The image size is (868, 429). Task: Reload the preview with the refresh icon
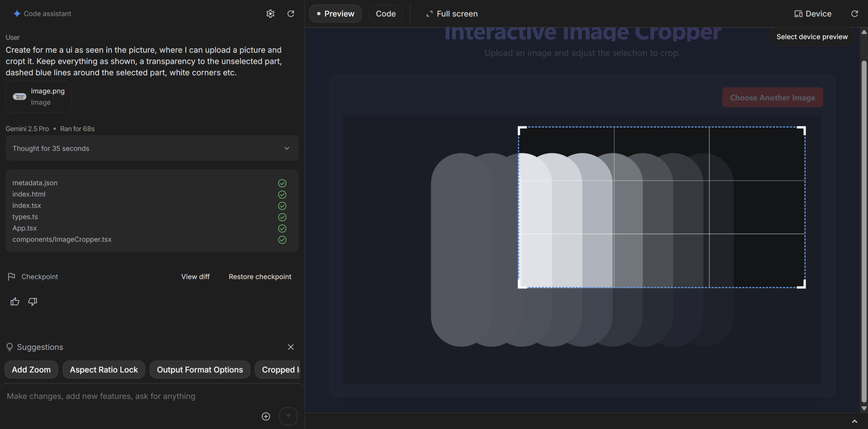pos(854,14)
